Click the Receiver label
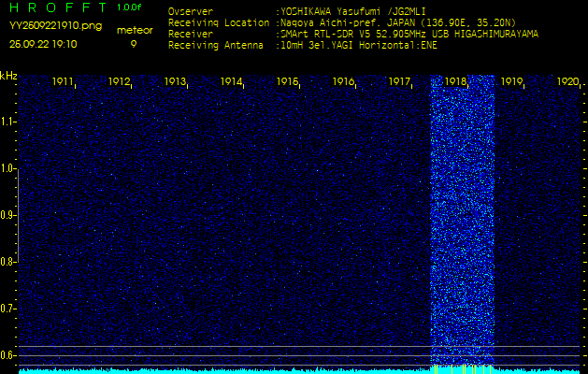 [x=191, y=35]
